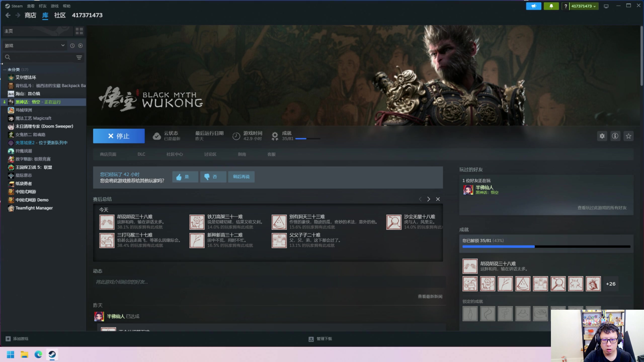This screenshot has height=362, width=644.
Task: Open achievement 别有洞天三十三难 watermelon icon
Action: [x=279, y=222]
